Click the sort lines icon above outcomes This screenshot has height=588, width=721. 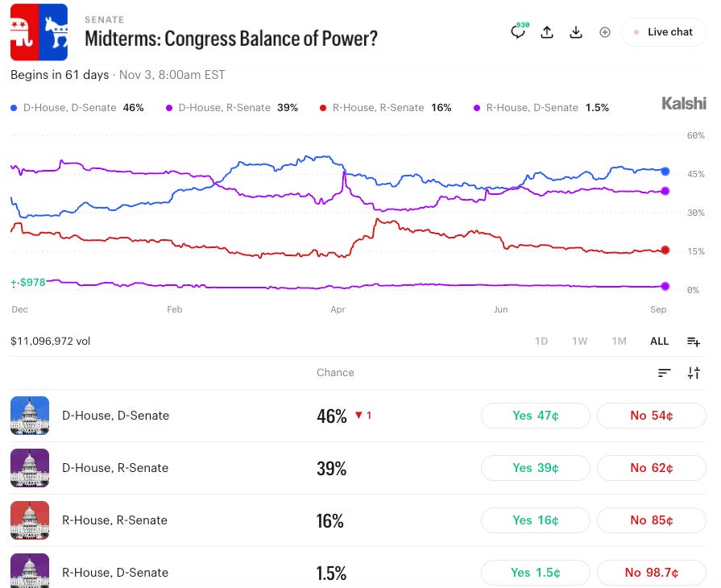(x=664, y=373)
